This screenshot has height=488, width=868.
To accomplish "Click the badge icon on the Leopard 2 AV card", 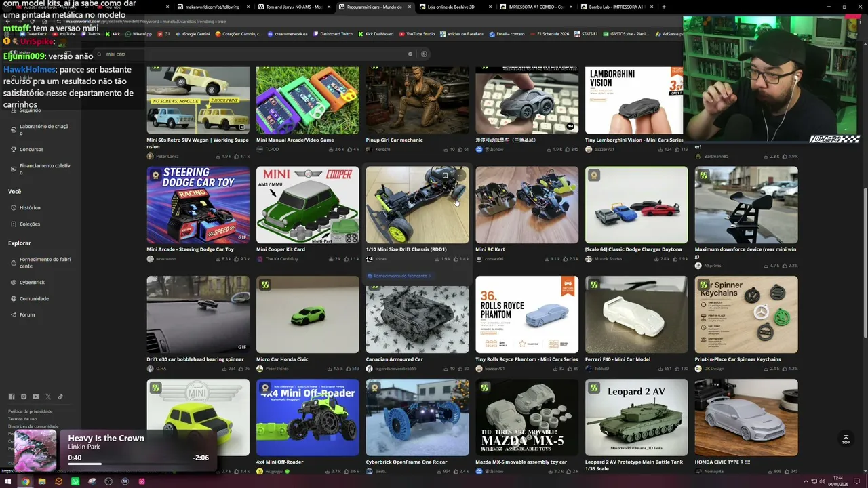I will (594, 388).
